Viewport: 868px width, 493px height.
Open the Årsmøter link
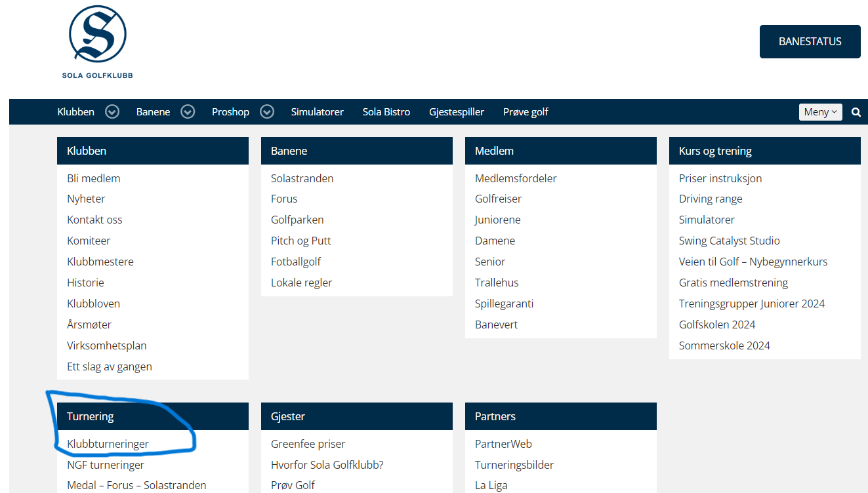[x=89, y=325]
